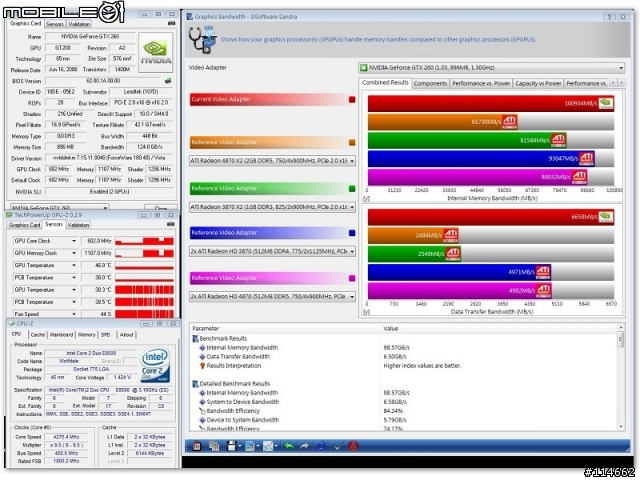This screenshot has width=640, height=480.
Task: Switch to the Capacity vs Power tab
Action: coord(538,83)
